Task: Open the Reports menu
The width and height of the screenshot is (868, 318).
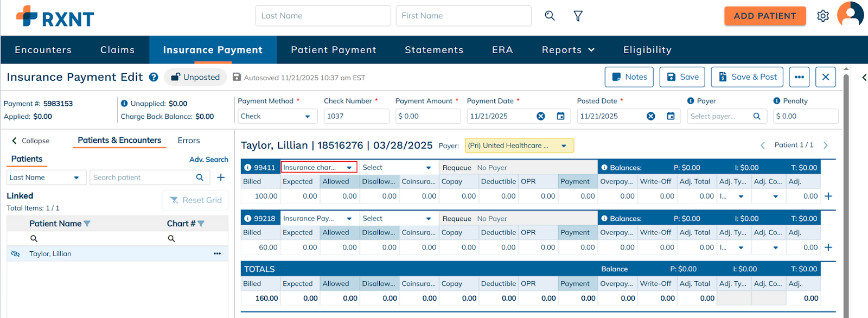Action: tap(567, 50)
